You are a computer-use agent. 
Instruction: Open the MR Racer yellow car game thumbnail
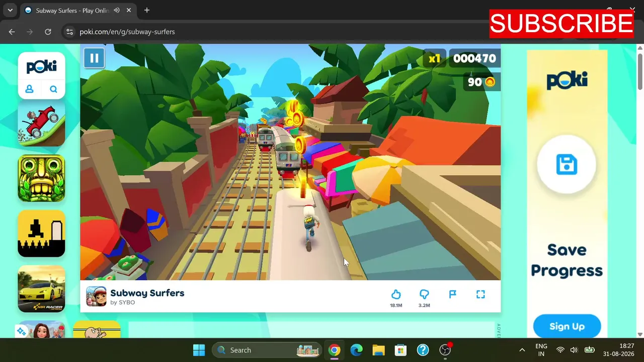(x=41, y=289)
